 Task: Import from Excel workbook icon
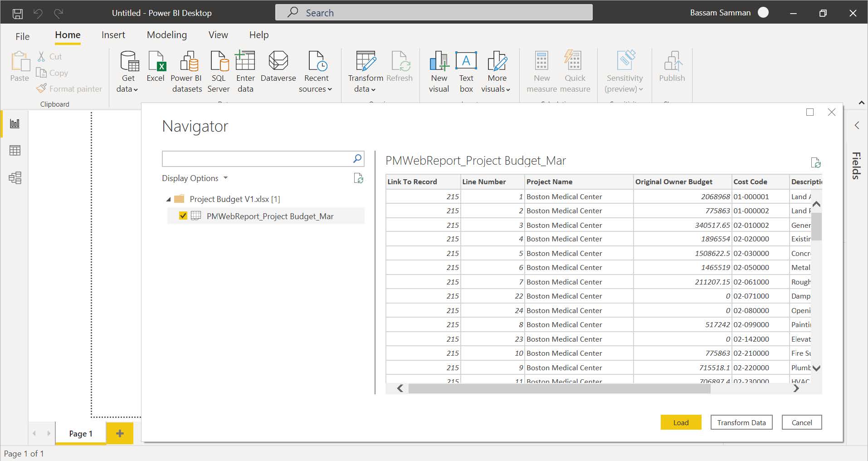pyautogui.click(x=156, y=61)
